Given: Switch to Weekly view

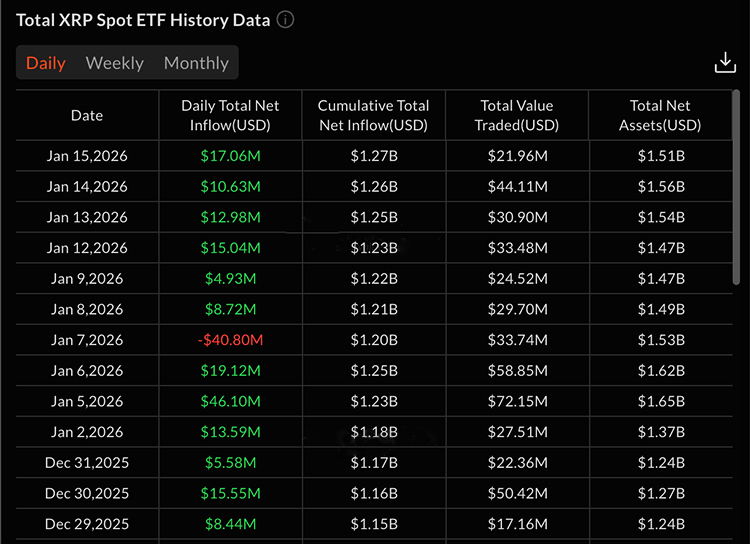Looking at the screenshot, I should [x=114, y=63].
